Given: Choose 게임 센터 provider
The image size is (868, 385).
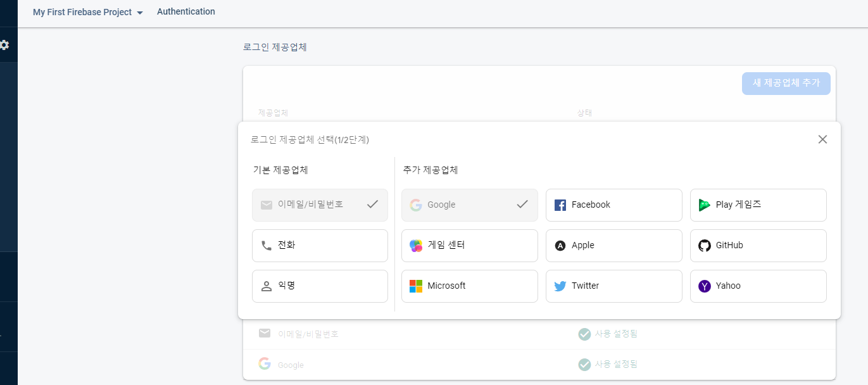Looking at the screenshot, I should [x=470, y=246].
